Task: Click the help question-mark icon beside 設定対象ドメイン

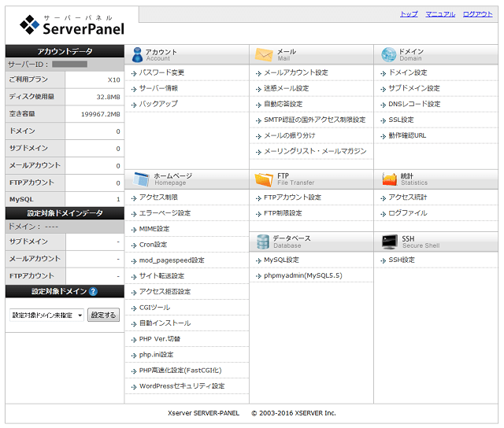Action: [93, 291]
